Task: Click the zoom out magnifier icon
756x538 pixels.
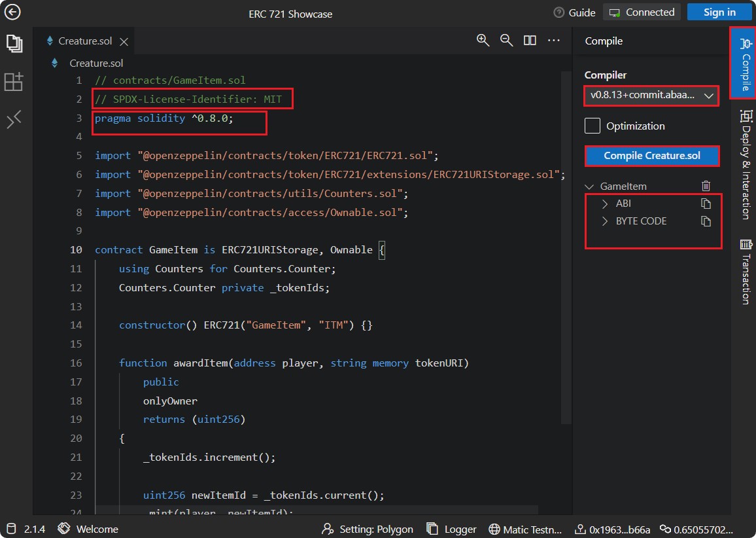Action: coord(506,41)
